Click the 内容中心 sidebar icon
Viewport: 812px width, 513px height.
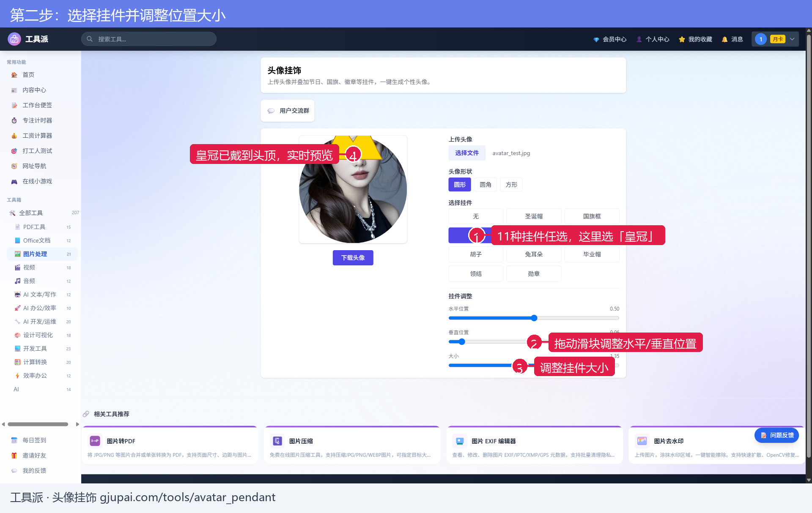[x=14, y=90]
